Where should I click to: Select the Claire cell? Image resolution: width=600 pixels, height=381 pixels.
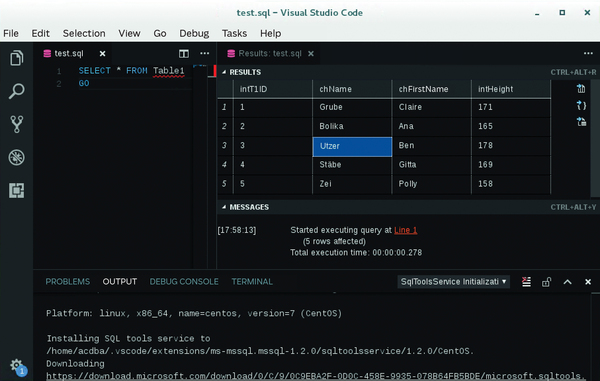432,107
